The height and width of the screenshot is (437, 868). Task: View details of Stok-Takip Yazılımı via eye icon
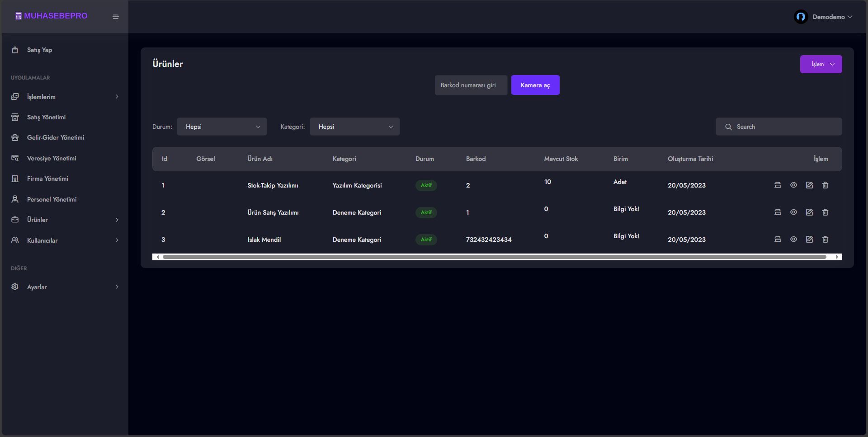coord(793,185)
